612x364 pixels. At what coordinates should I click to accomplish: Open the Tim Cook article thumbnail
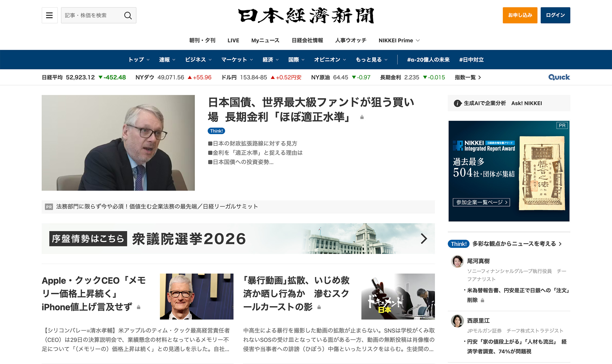click(x=197, y=296)
